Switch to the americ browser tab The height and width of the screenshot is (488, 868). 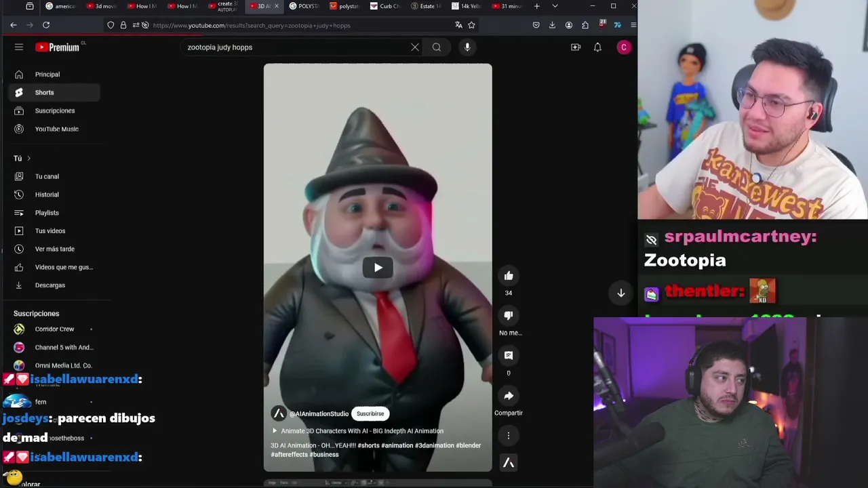click(x=60, y=6)
